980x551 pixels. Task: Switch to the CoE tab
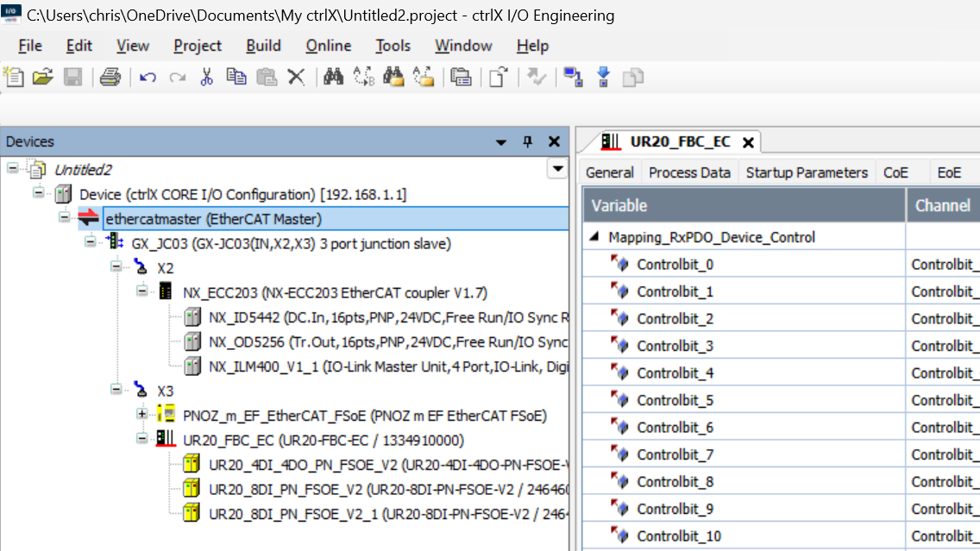tap(895, 172)
